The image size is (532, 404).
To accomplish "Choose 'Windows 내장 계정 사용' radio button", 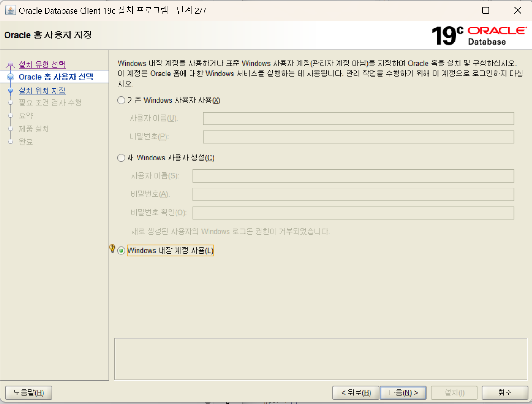I will pyautogui.click(x=121, y=251).
